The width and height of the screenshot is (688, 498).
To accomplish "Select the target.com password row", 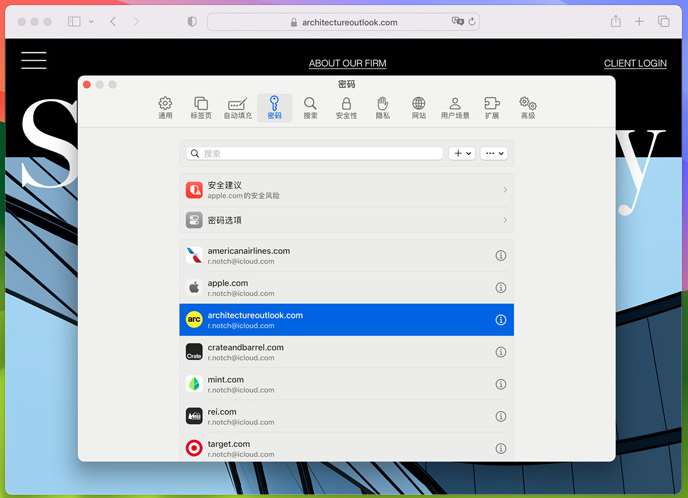I will [346, 448].
